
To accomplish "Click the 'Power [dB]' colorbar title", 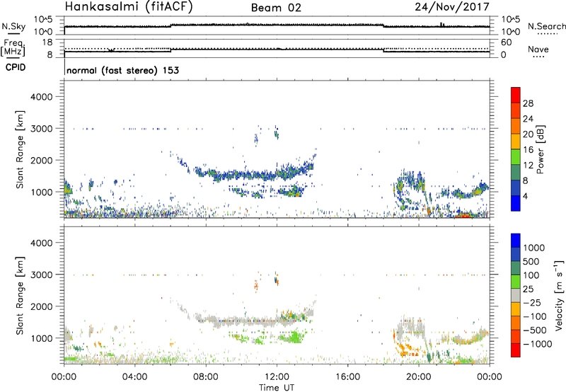I will (x=541, y=149).
